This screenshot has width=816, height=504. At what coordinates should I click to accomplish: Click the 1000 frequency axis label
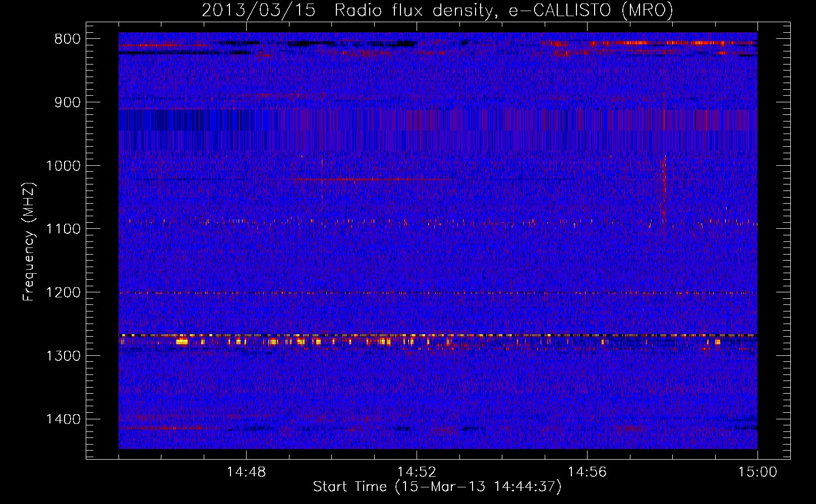click(x=63, y=166)
